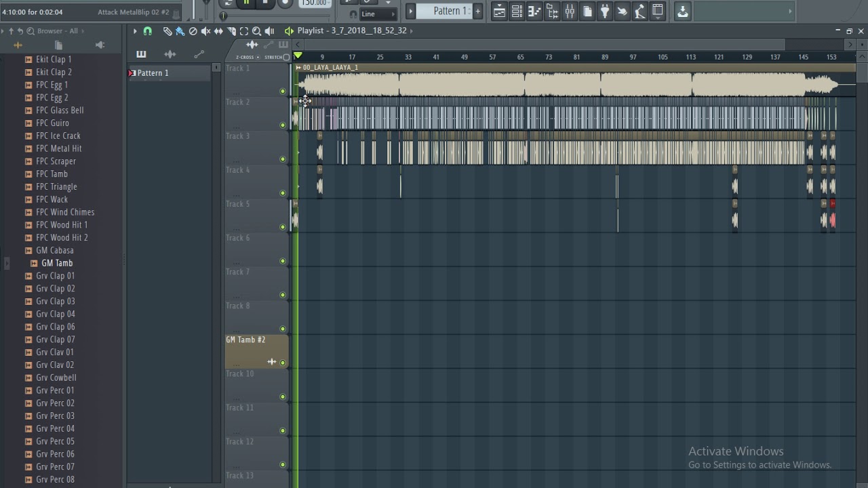Show audio clips in picker panel
The height and width of the screenshot is (488, 868).
(170, 54)
